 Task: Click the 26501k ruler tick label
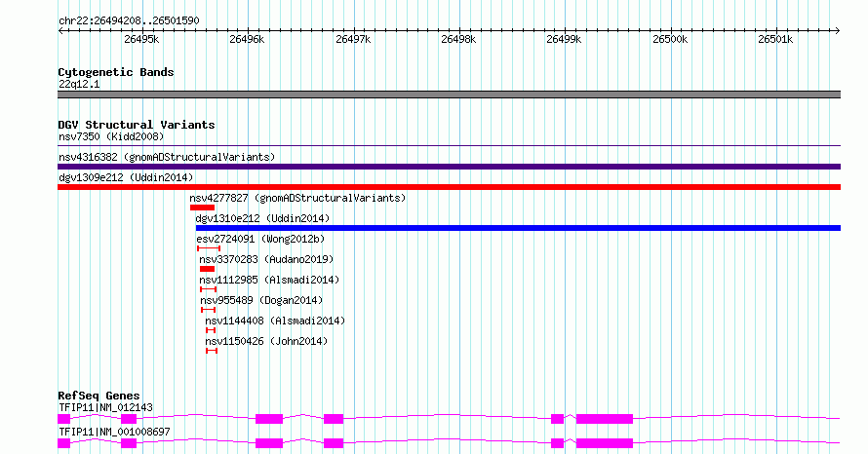pyautogui.click(x=775, y=39)
